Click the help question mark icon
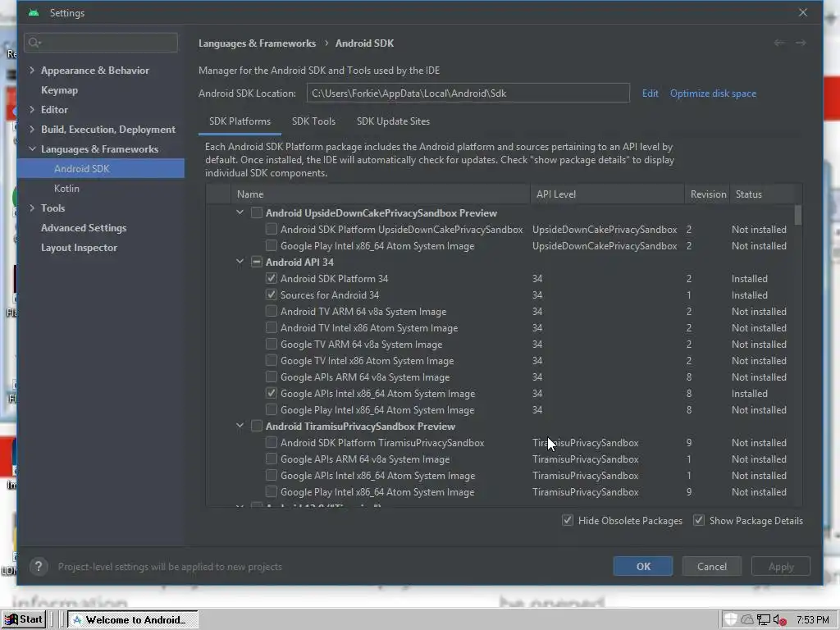Viewport: 840px width, 630px height. tap(39, 566)
